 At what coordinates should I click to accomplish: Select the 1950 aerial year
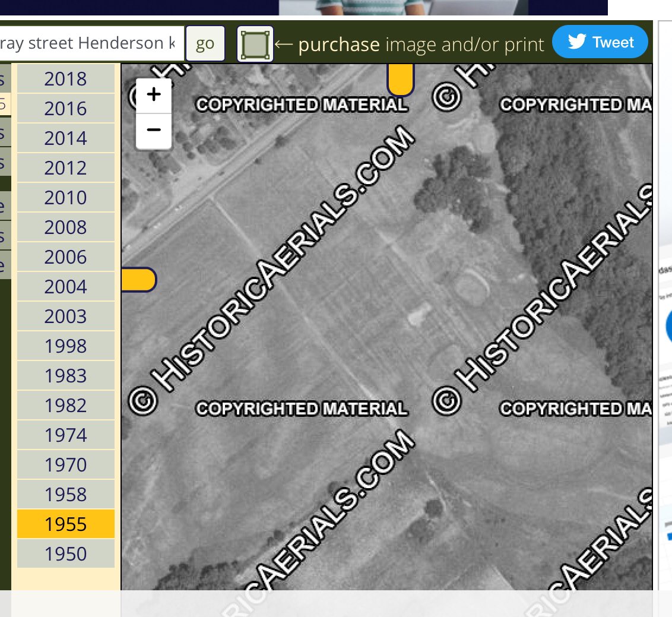click(65, 553)
